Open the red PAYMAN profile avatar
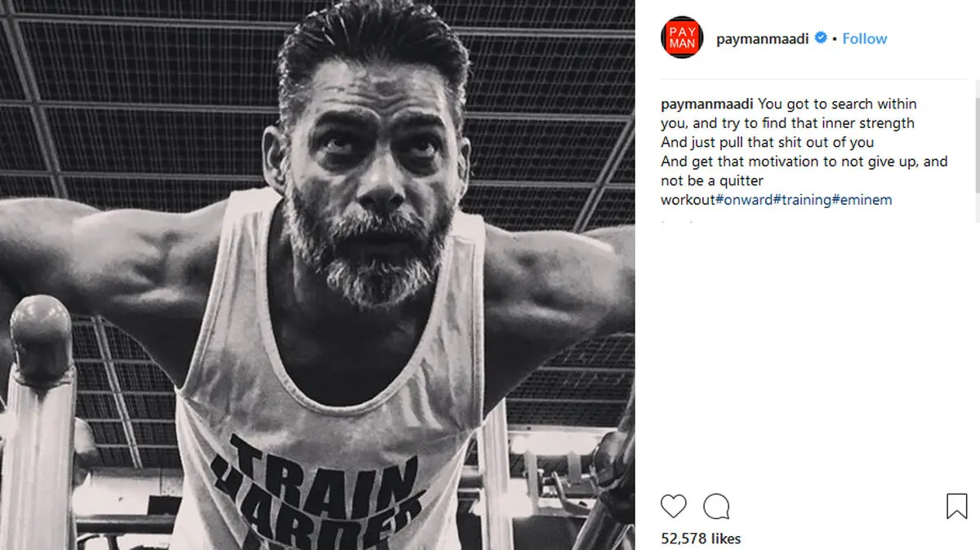Image resolution: width=980 pixels, height=550 pixels. [682, 38]
